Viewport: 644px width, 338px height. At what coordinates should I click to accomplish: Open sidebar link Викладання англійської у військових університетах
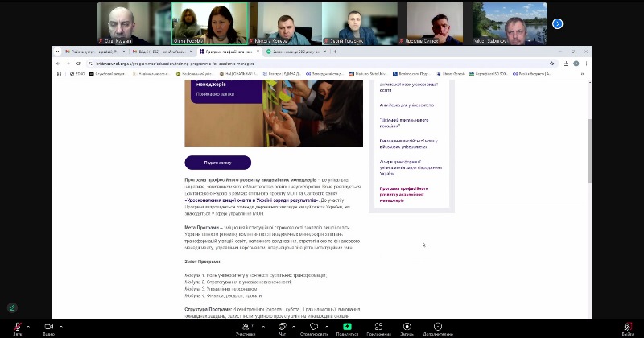[x=408, y=144]
